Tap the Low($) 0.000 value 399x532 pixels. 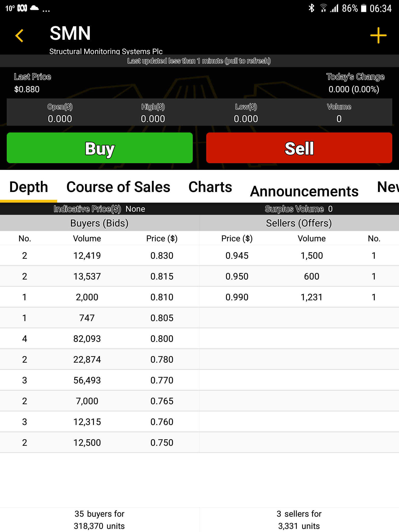246,119
